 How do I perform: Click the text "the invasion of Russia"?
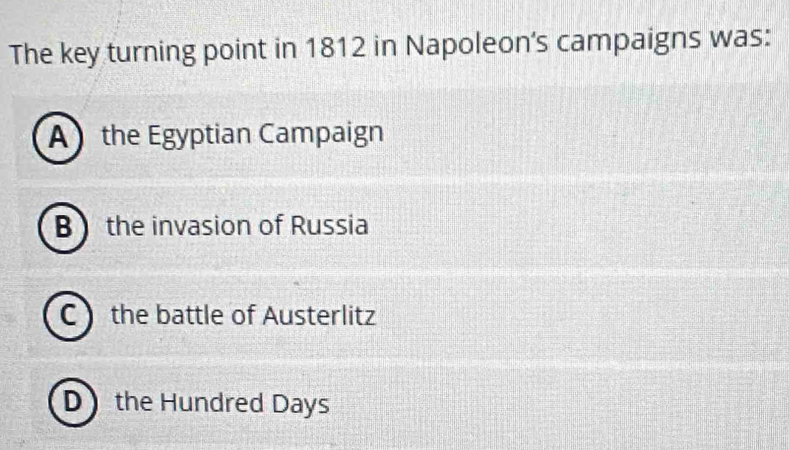click(237, 226)
